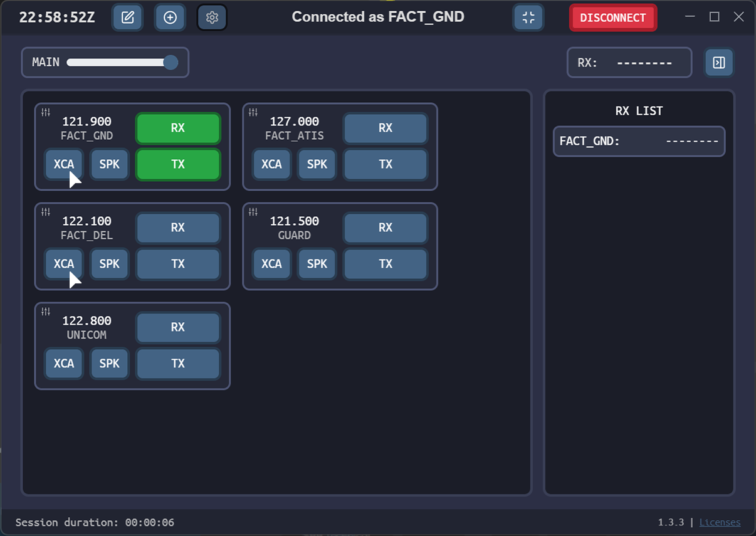Image resolution: width=756 pixels, height=536 pixels.
Task: Enable RX on FACT_DEL 122.100
Action: (178, 228)
